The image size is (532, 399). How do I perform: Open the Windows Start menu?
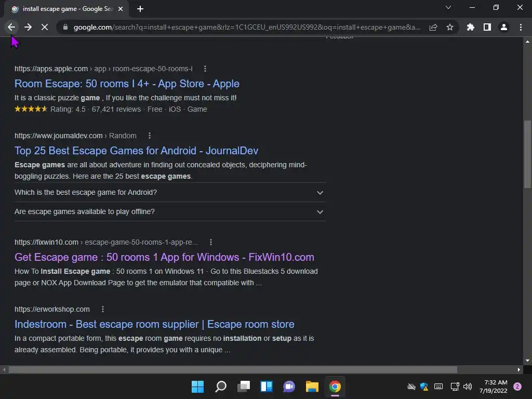197,387
